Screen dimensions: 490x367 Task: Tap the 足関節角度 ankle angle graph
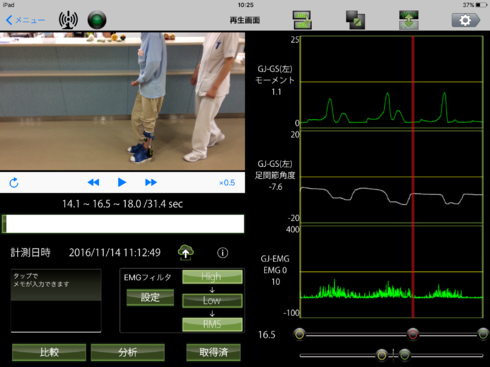(x=392, y=177)
